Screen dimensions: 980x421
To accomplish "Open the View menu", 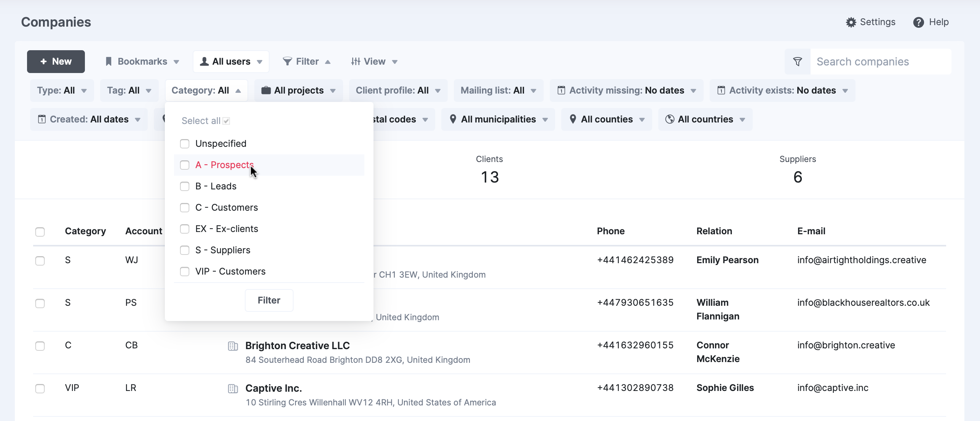I will 374,62.
